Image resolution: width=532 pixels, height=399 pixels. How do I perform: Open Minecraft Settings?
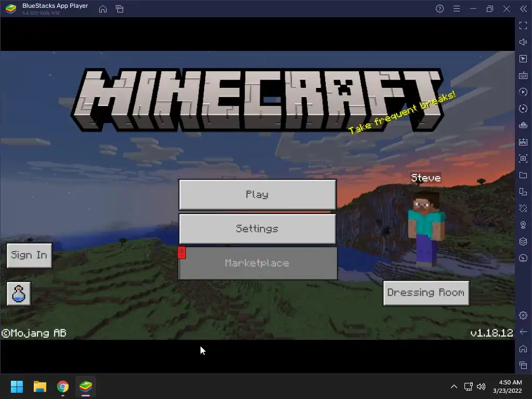pos(258,229)
